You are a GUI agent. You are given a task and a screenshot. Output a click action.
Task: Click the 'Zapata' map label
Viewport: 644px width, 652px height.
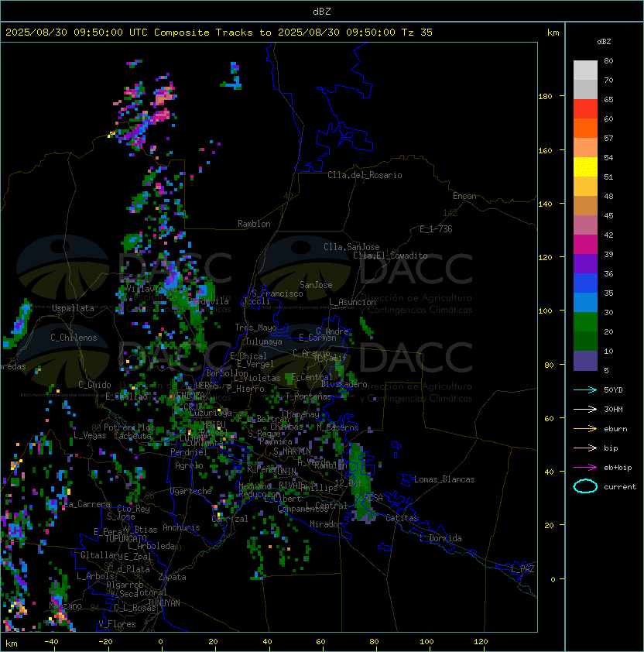click(x=172, y=577)
